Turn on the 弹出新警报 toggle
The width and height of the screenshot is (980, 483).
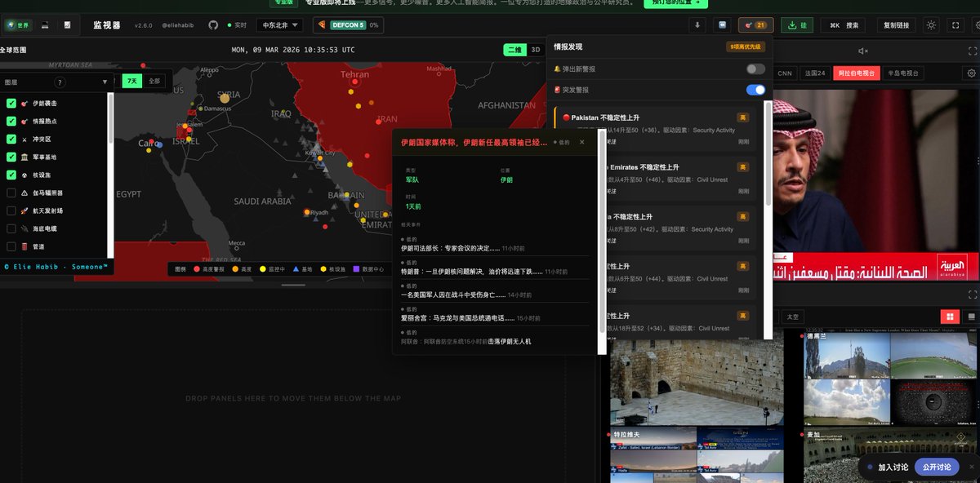tap(755, 69)
